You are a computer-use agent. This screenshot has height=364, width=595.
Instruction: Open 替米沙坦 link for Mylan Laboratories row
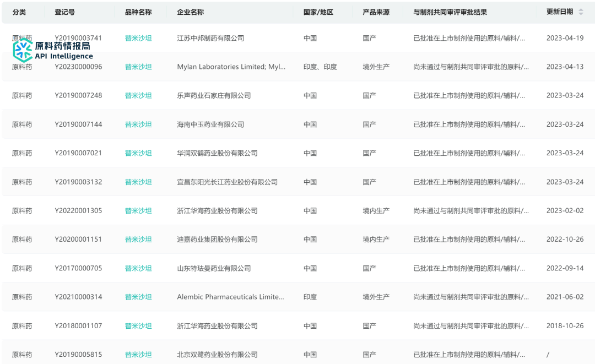[x=138, y=67]
